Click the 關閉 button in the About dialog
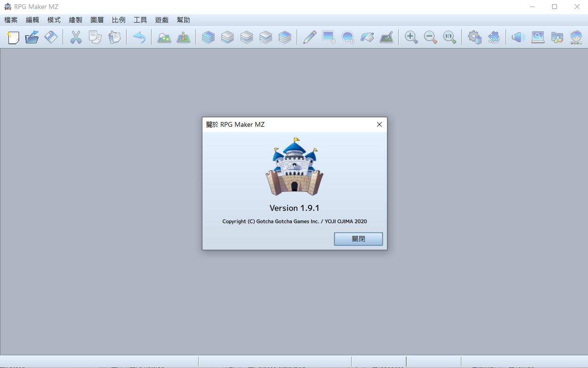Image resolution: width=588 pixels, height=368 pixels. (x=358, y=239)
